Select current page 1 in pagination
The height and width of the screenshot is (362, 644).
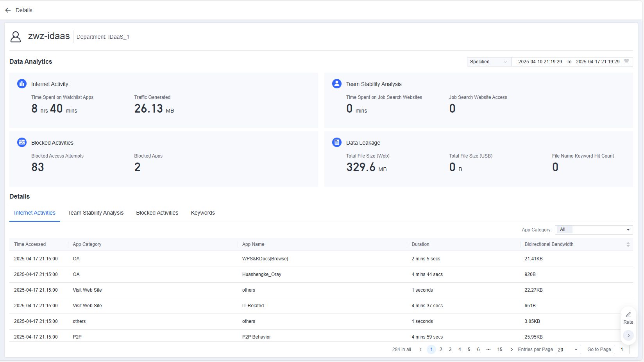coord(431,349)
